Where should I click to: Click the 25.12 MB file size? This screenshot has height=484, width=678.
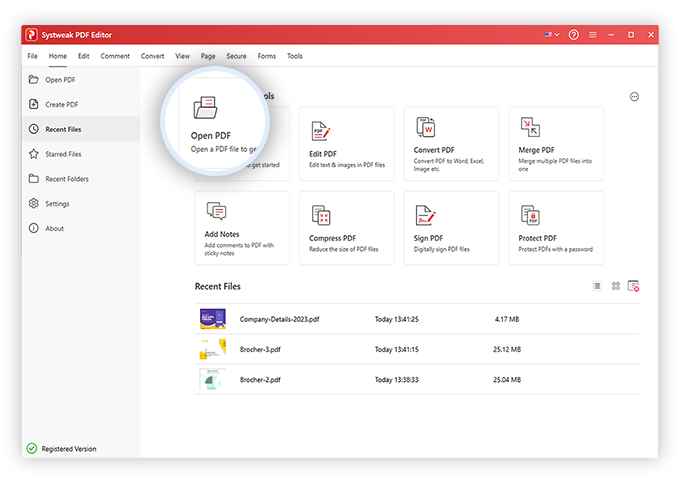[x=507, y=349]
